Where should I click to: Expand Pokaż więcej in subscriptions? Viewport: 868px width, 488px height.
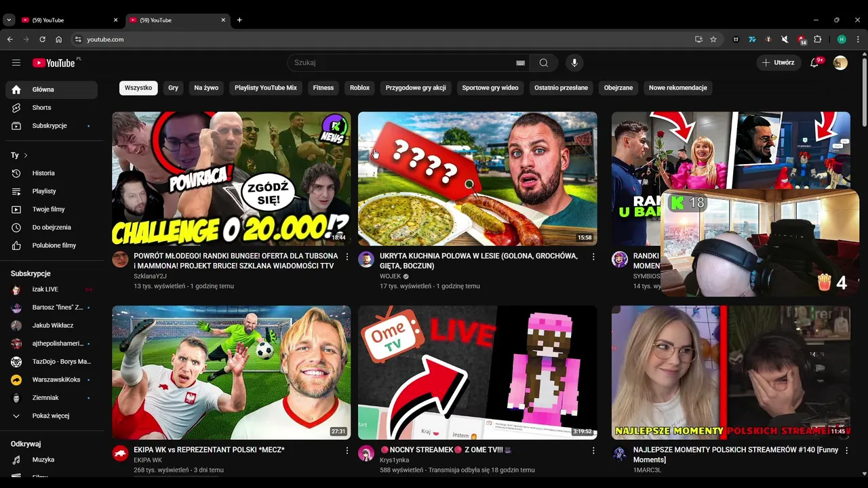(x=52, y=415)
